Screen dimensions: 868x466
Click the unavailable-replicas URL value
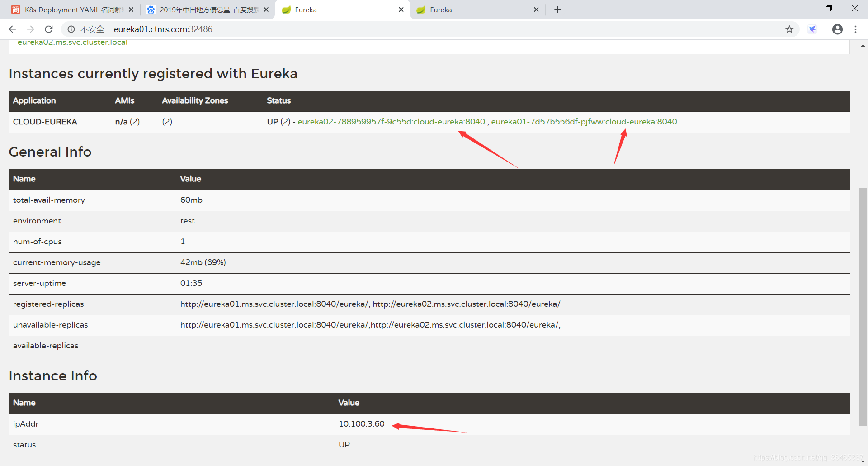[x=370, y=325]
